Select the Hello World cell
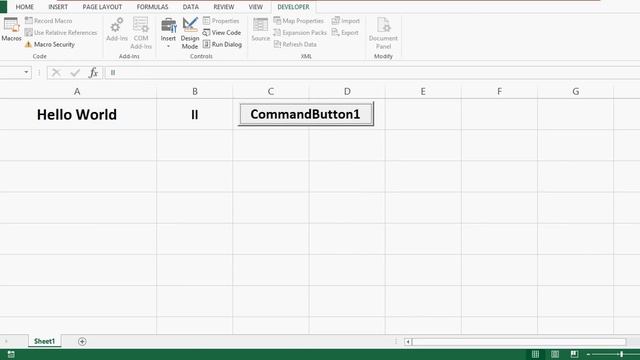Viewport: 640px width, 360px height. (x=77, y=115)
